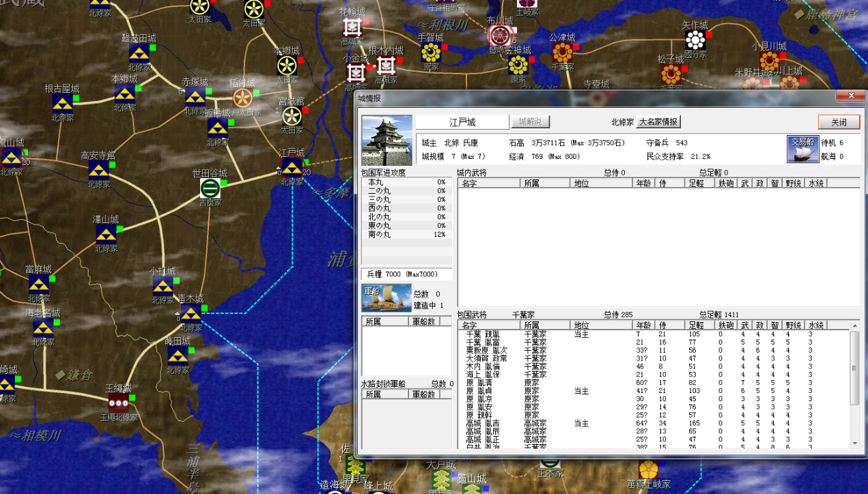Click the 本郷城 Ota clan crest (yellow flower)
868x494 pixels.
(287, 66)
